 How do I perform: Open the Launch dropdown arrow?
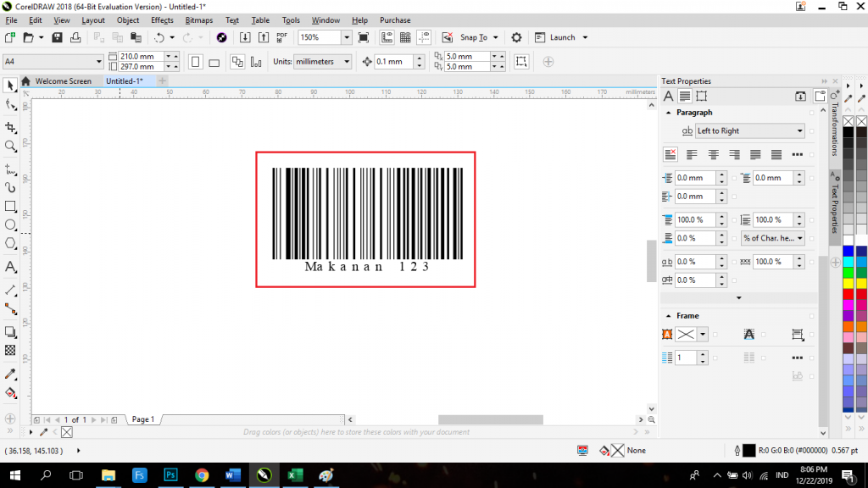585,37
